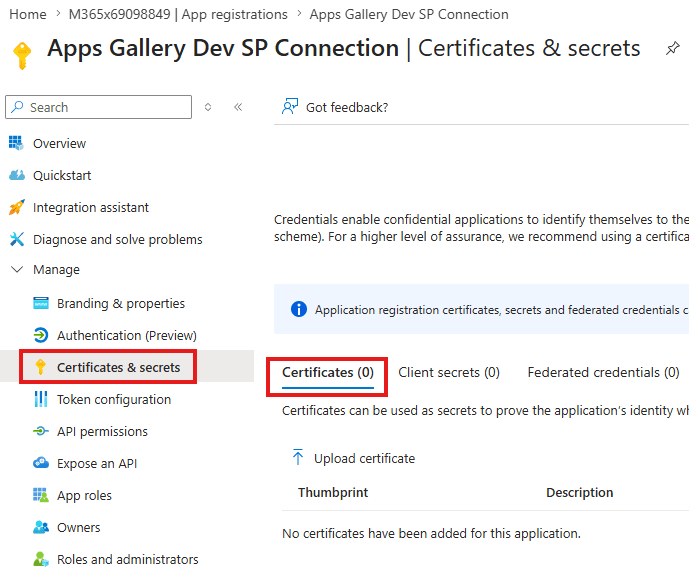Viewport: 689px width, 573px height.
Task: Select Branding & properties
Action: point(121,304)
